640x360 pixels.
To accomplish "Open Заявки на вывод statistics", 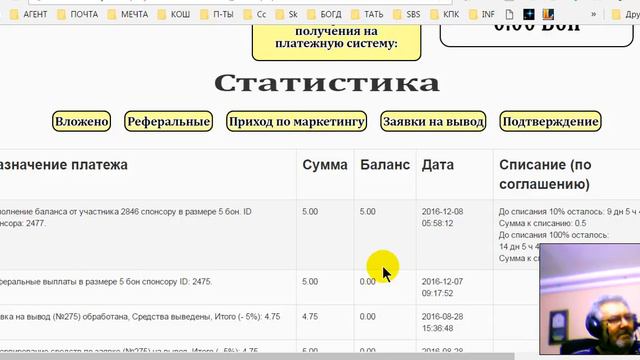I will pyautogui.click(x=433, y=121).
